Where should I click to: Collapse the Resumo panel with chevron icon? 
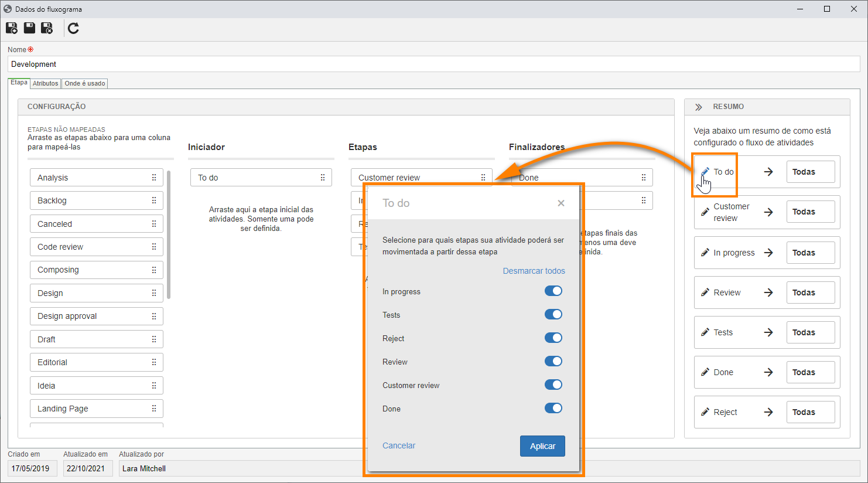click(698, 107)
